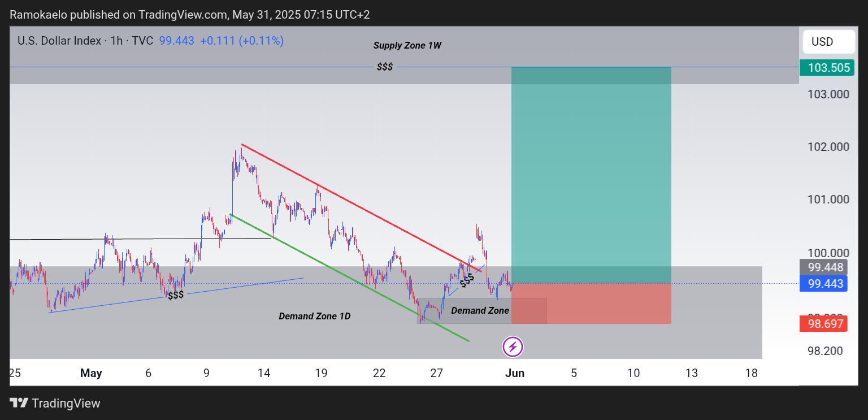Click the 'Supply Zone 1W' label
The height and width of the screenshot is (420, 868).
click(x=407, y=46)
